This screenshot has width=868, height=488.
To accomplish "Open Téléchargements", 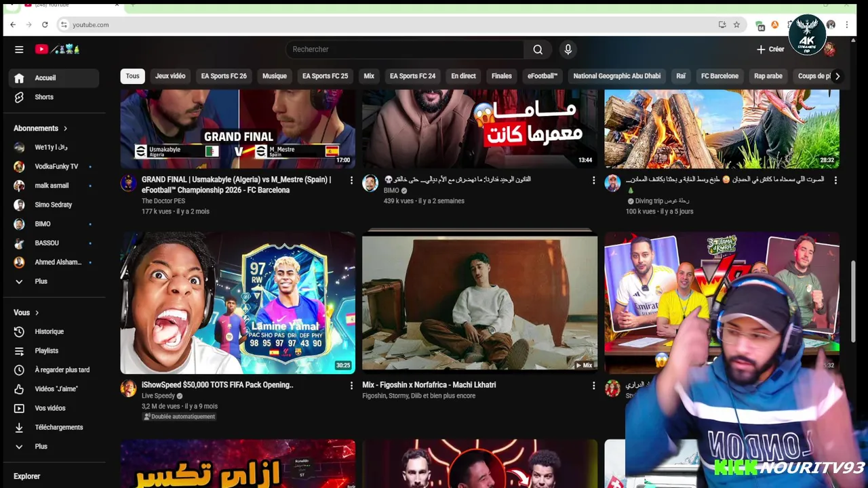I will [54, 427].
